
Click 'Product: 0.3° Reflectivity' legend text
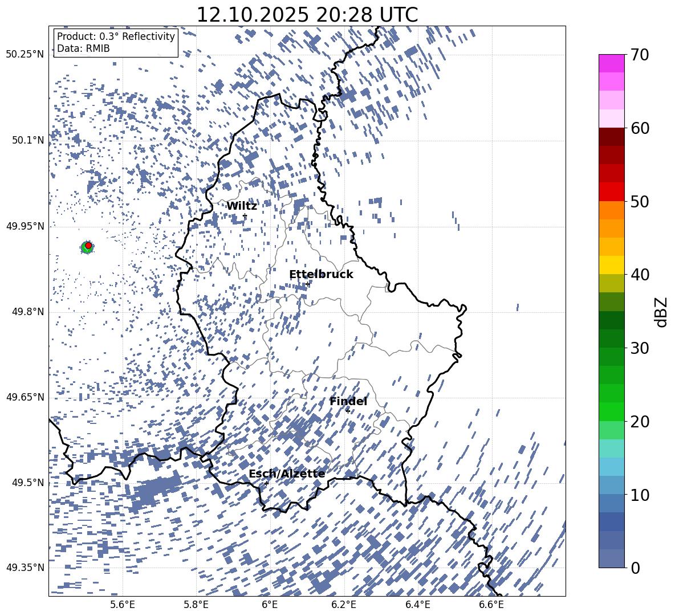[116, 36]
